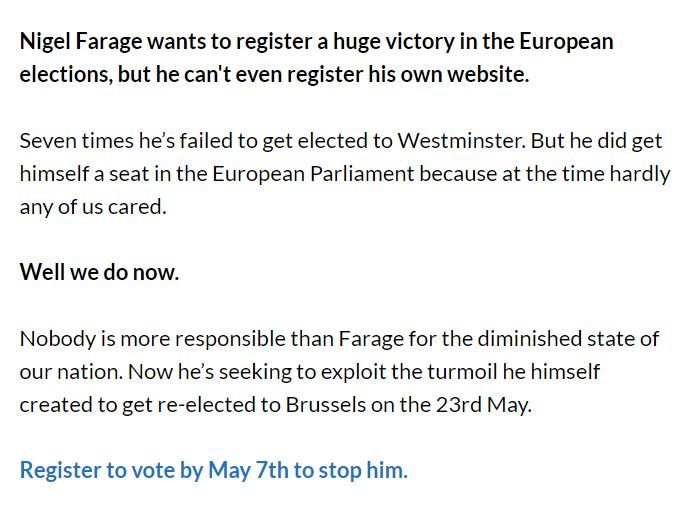Click the phrase 'European Parliament'
695x514 pixels.
(x=313, y=174)
